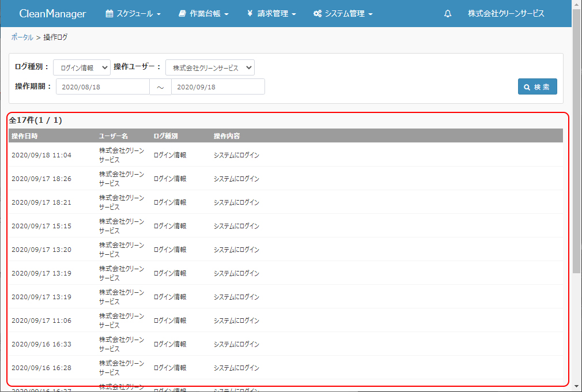
Task: Click the CleanManager logo
Action: pos(52,14)
